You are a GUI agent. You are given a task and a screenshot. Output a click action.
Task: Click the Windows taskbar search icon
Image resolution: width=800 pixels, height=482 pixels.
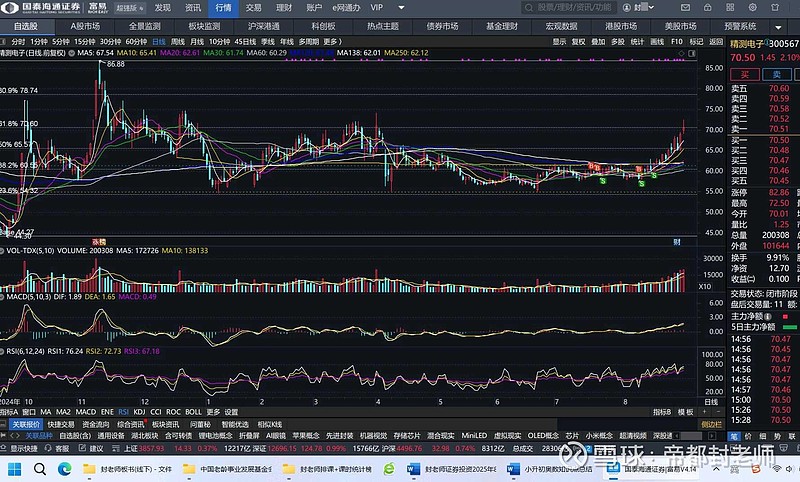point(40,468)
